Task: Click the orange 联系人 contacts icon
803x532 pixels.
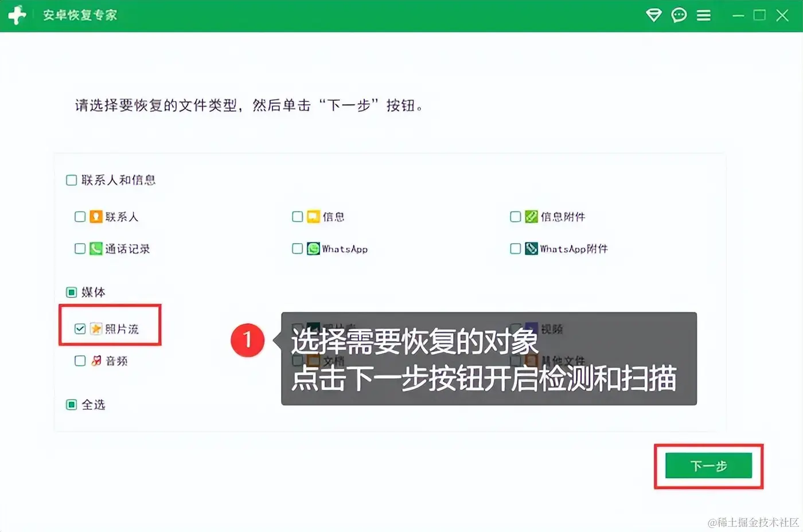Action: pyautogui.click(x=96, y=217)
